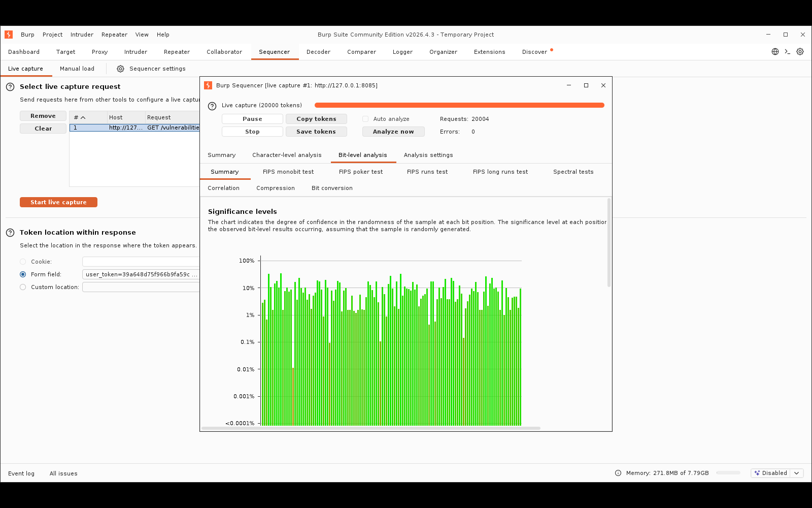Click the Cookie input field
The image size is (812, 508).
click(141, 262)
